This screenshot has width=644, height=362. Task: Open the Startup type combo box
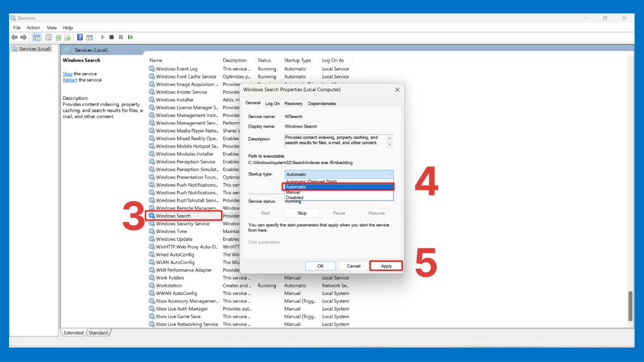point(339,174)
